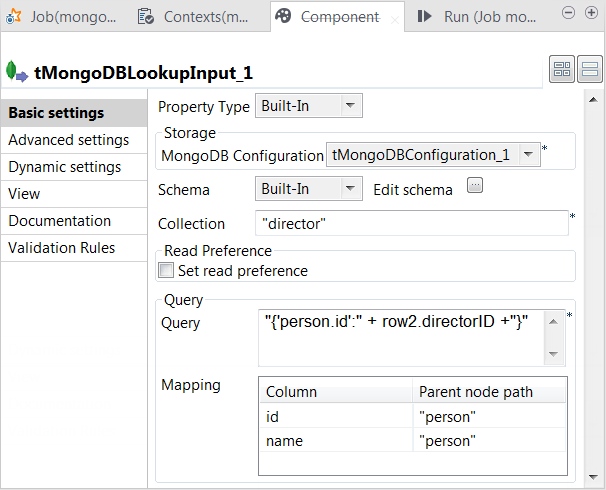
Task: Go to Validation Rules section
Action: [x=61, y=248]
